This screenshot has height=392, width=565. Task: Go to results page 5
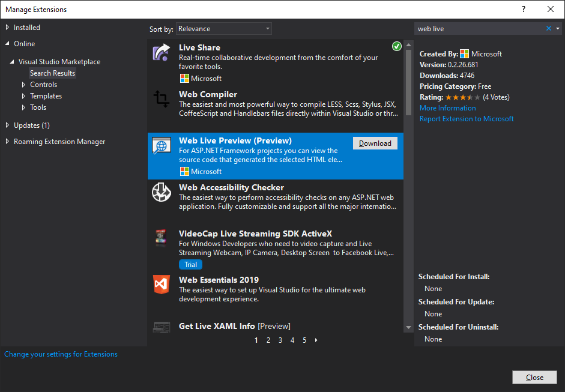click(304, 340)
